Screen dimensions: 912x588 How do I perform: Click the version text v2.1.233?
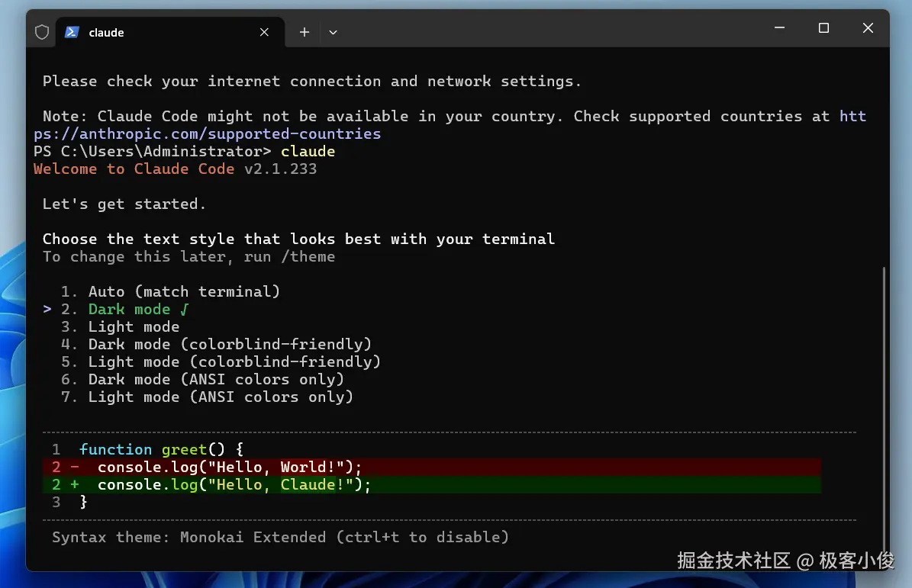(x=280, y=169)
